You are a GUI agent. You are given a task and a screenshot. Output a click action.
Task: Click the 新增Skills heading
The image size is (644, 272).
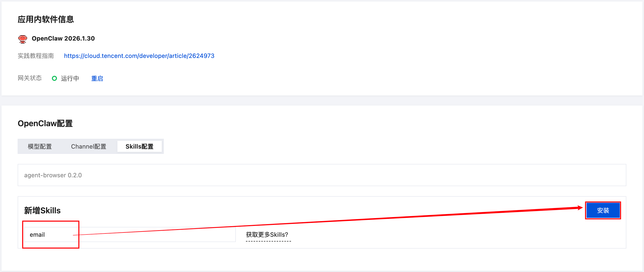pos(42,211)
